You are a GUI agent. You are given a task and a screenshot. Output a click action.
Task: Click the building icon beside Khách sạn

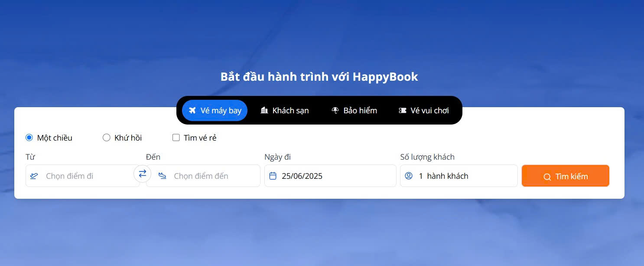pos(264,111)
